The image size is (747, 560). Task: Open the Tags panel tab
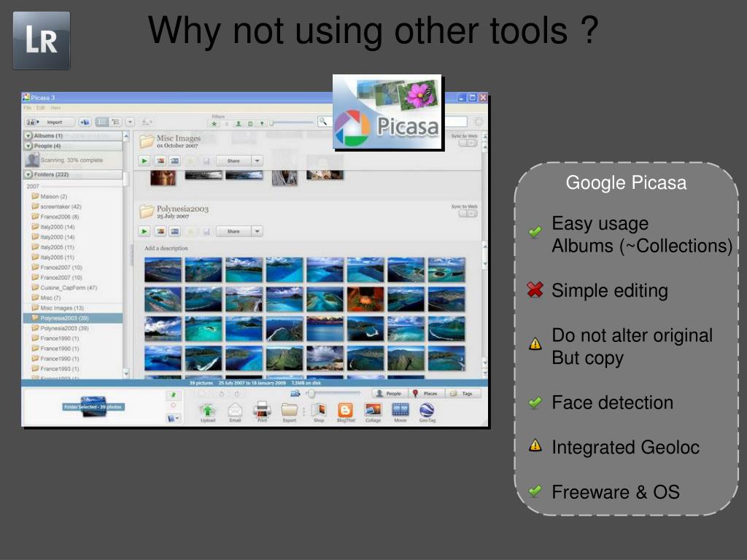click(x=462, y=393)
